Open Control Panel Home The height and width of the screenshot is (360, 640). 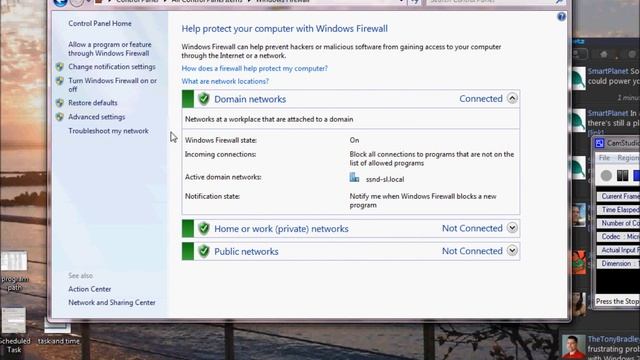[100, 24]
